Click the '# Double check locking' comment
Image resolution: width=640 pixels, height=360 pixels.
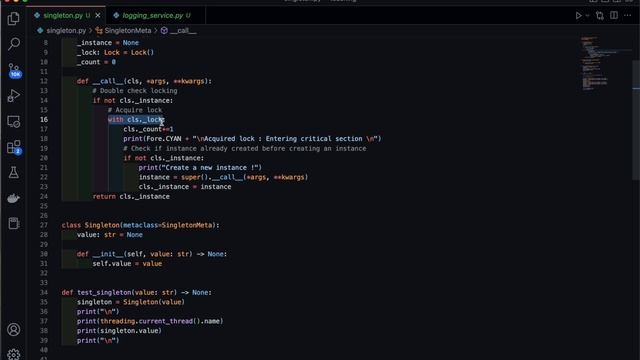click(x=135, y=91)
